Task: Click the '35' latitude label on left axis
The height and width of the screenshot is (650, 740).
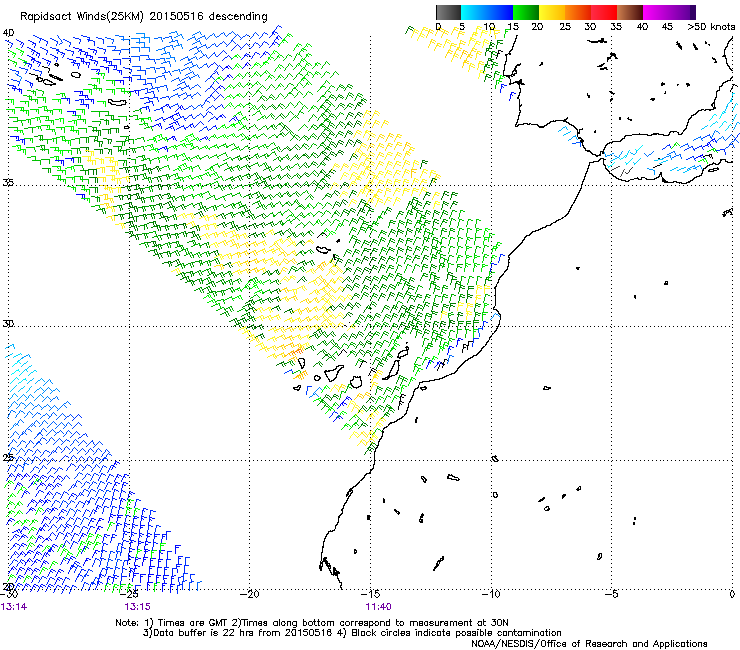Action: point(8,183)
